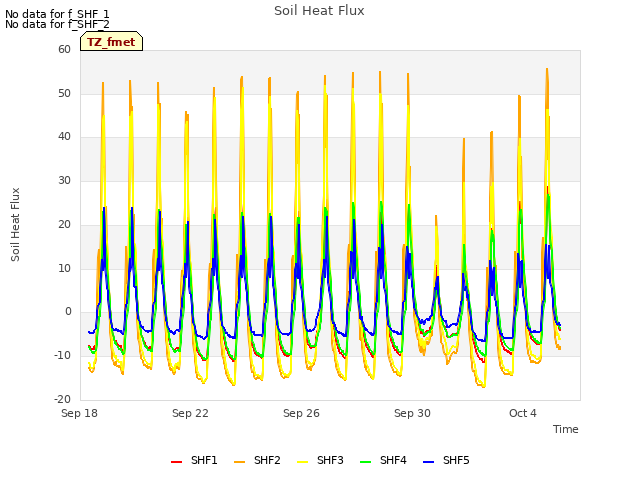Click the SHF2 orange legend swatch
The image size is (640, 480).
[240, 462]
